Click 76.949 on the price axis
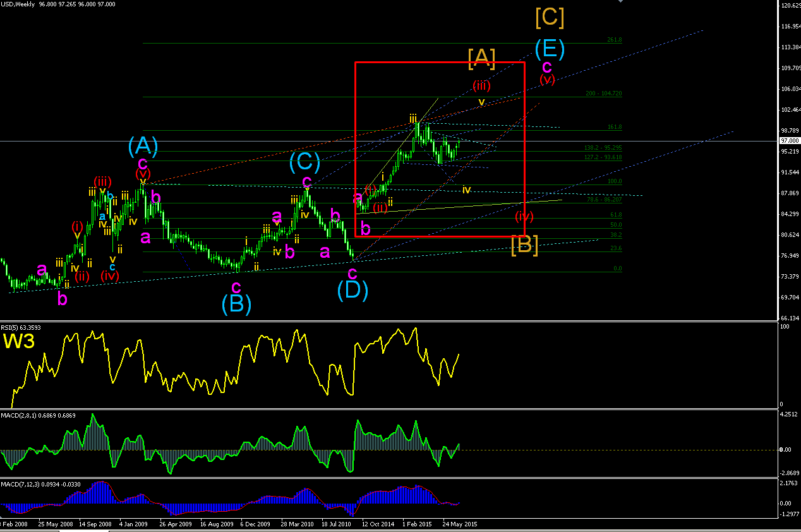 [x=790, y=255]
